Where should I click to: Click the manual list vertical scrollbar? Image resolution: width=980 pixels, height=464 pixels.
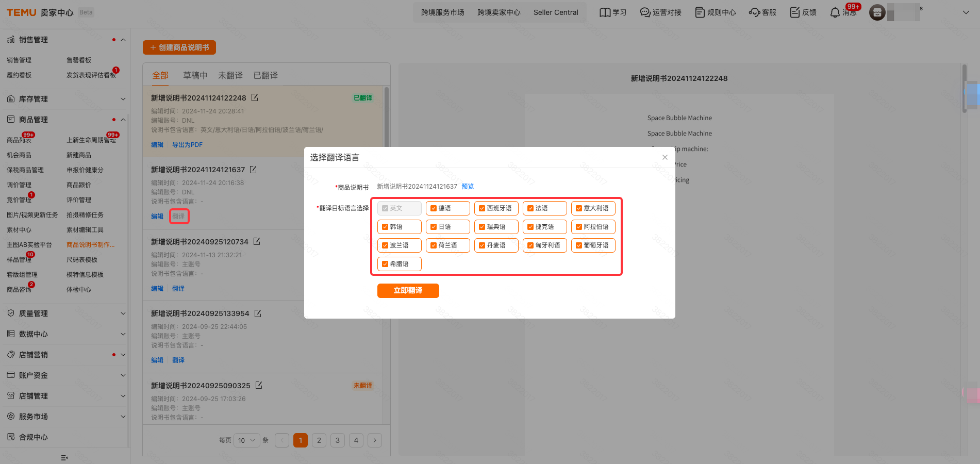tap(386, 119)
